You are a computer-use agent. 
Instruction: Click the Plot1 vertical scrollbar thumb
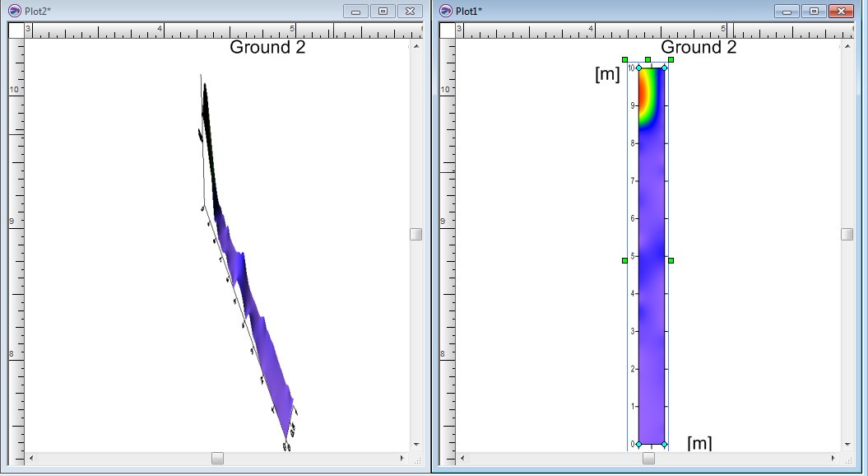click(x=847, y=235)
